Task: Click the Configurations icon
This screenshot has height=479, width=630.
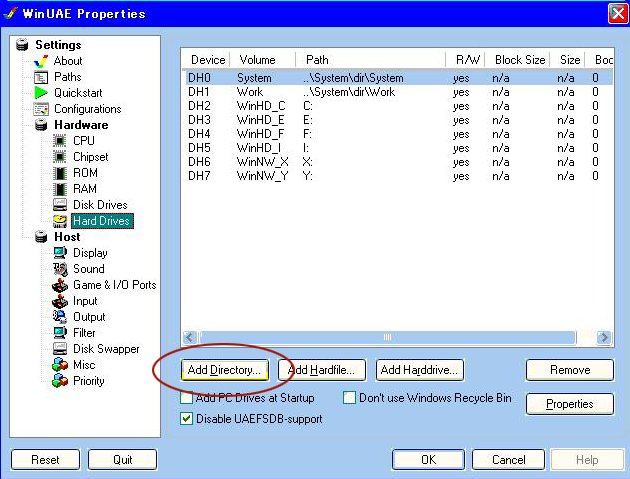Action: [x=41, y=109]
